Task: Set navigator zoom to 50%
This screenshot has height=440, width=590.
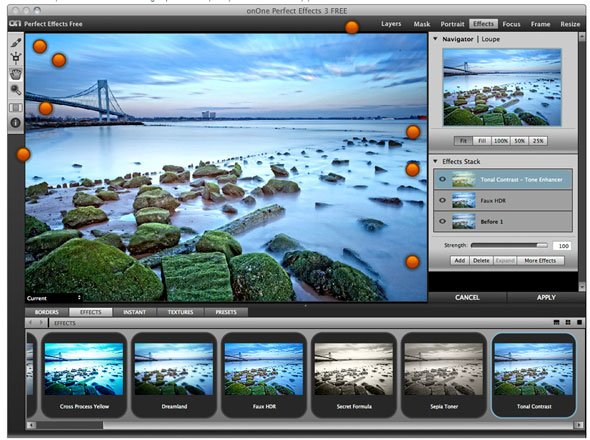Action: [519, 141]
